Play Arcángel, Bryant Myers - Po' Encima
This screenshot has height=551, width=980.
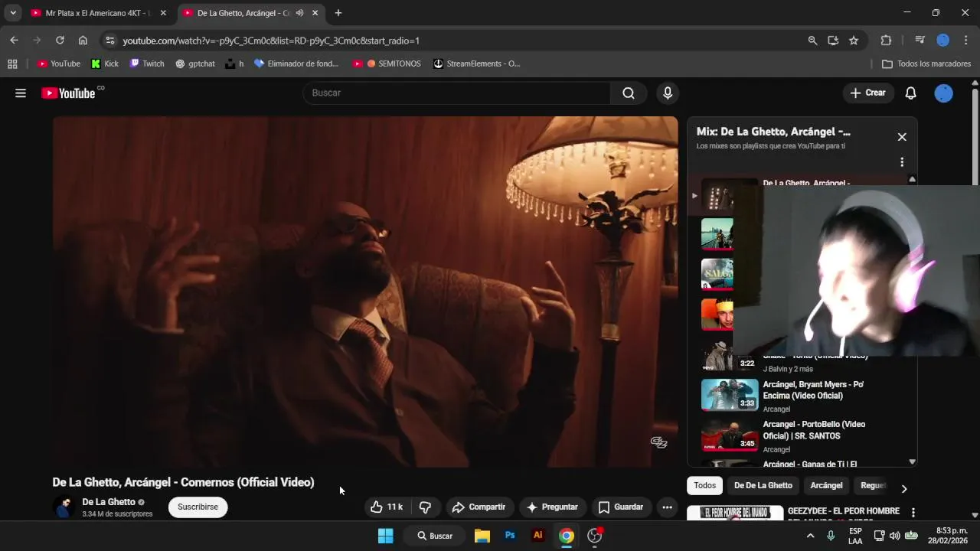[x=813, y=390]
